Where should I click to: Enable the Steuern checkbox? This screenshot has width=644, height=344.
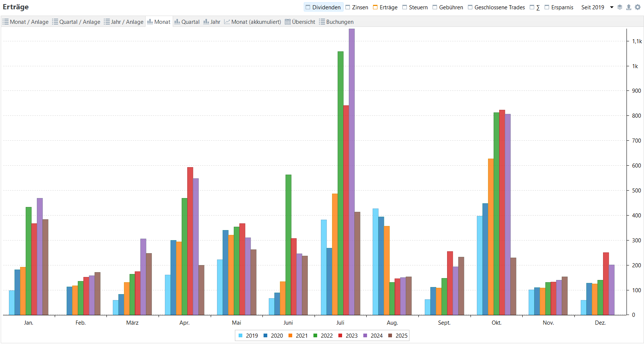point(405,7)
